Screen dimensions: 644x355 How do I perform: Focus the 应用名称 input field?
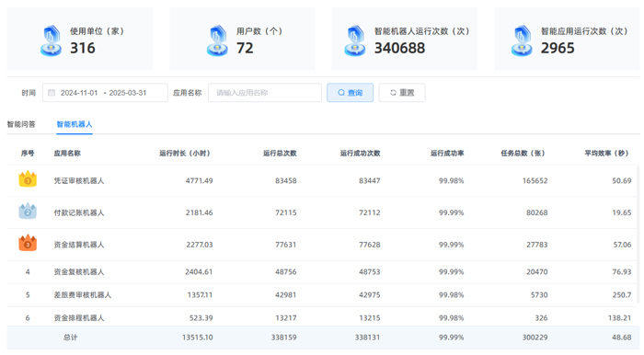click(265, 93)
